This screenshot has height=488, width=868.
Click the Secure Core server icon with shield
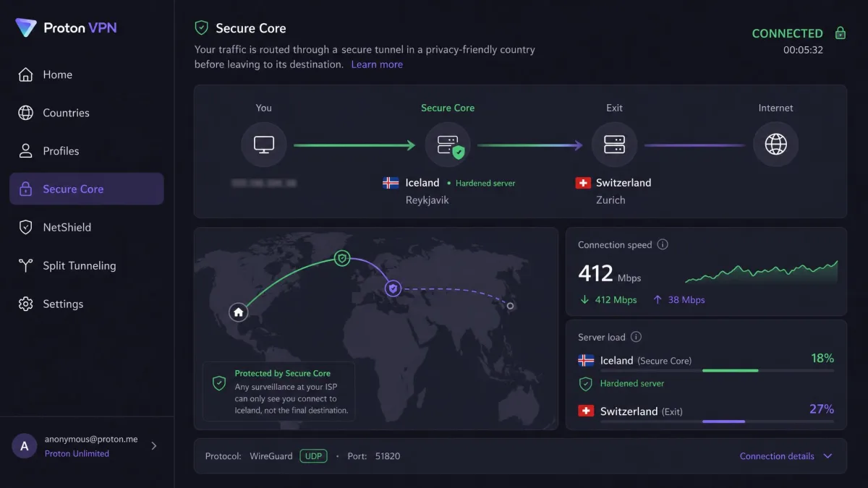448,145
